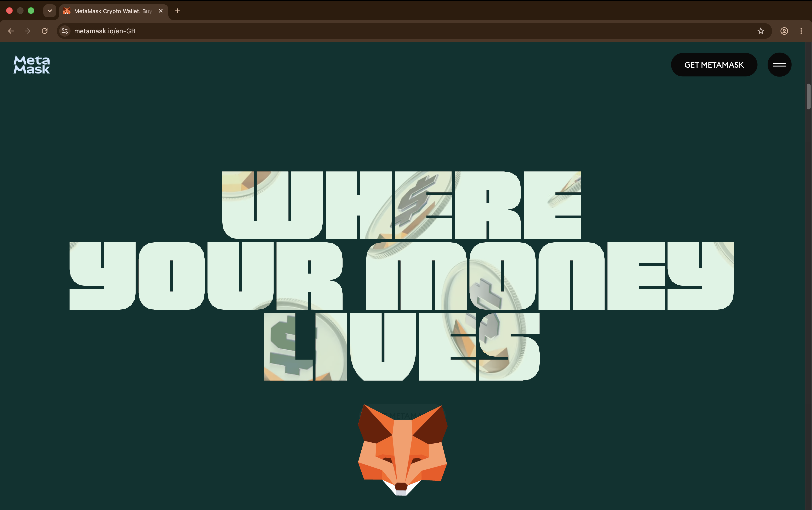Screen dimensions: 812x510
Task: Reload the page with the refresh icon
Action: point(44,31)
